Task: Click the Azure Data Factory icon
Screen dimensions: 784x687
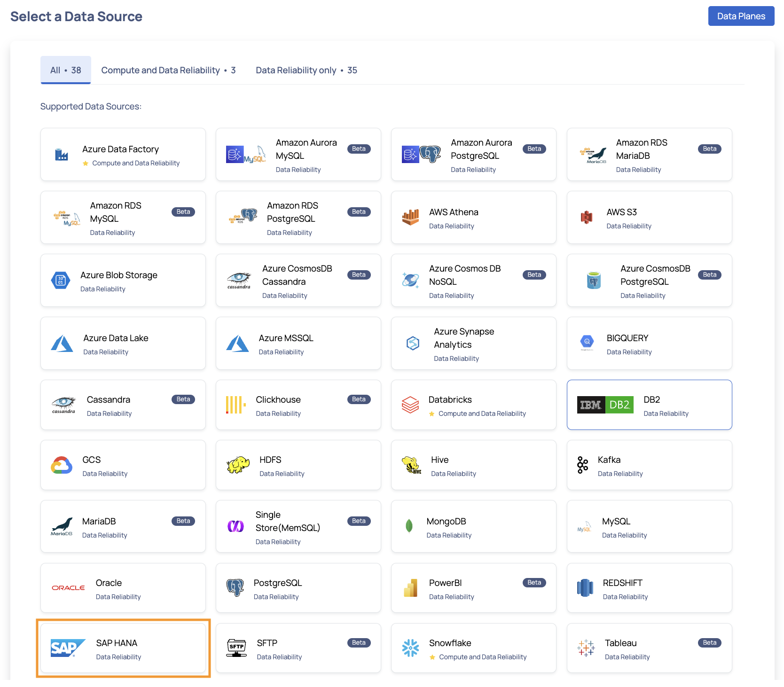Action: pos(62,154)
